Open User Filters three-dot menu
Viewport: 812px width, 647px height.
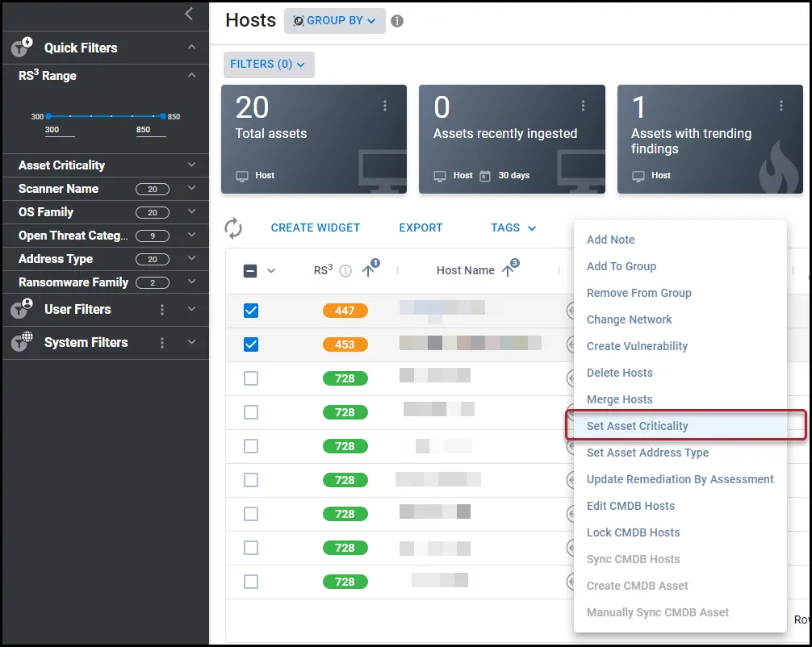click(x=162, y=310)
